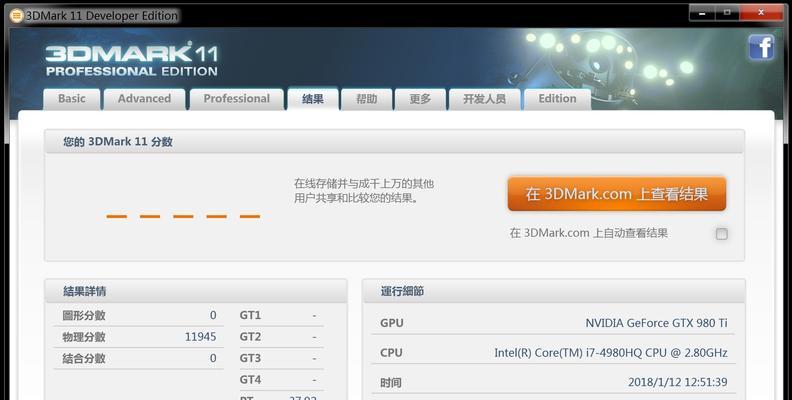Click the GT2 result label
The height and width of the screenshot is (400, 792).
tap(250, 337)
